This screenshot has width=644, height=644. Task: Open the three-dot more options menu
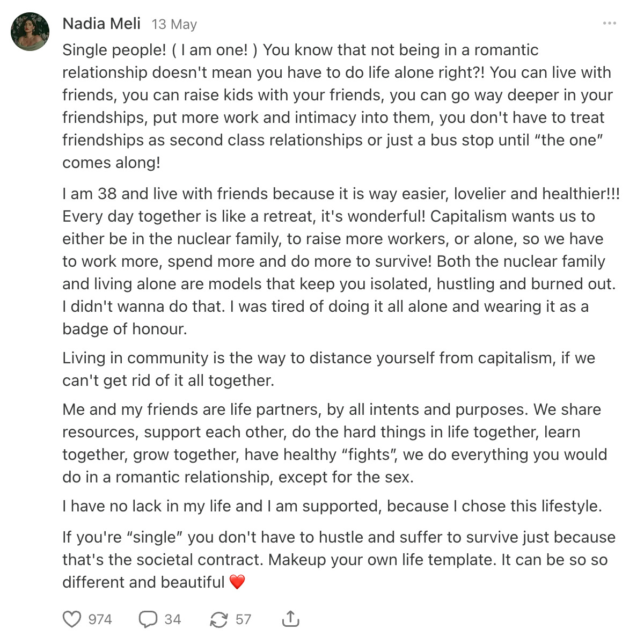609,24
